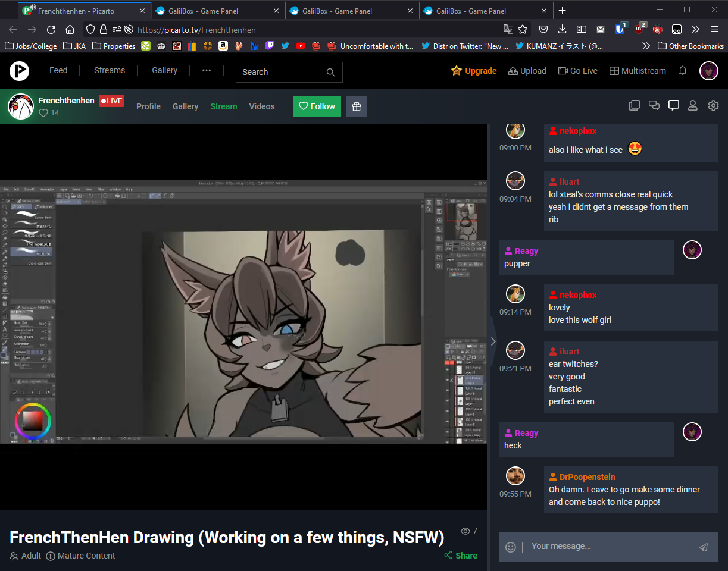This screenshot has width=728, height=571.
Task: Click the heart follower count under channel name
Action: (49, 113)
